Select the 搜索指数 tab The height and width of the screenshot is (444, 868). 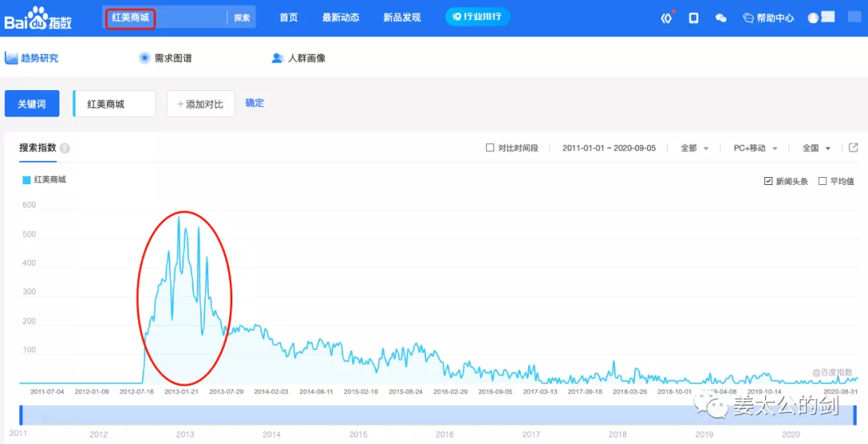click(x=38, y=148)
